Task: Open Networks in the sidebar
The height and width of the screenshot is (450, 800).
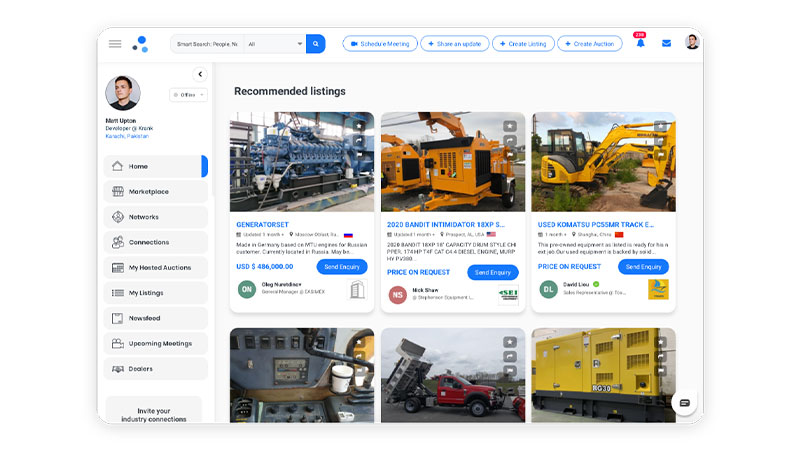Action: [156, 217]
